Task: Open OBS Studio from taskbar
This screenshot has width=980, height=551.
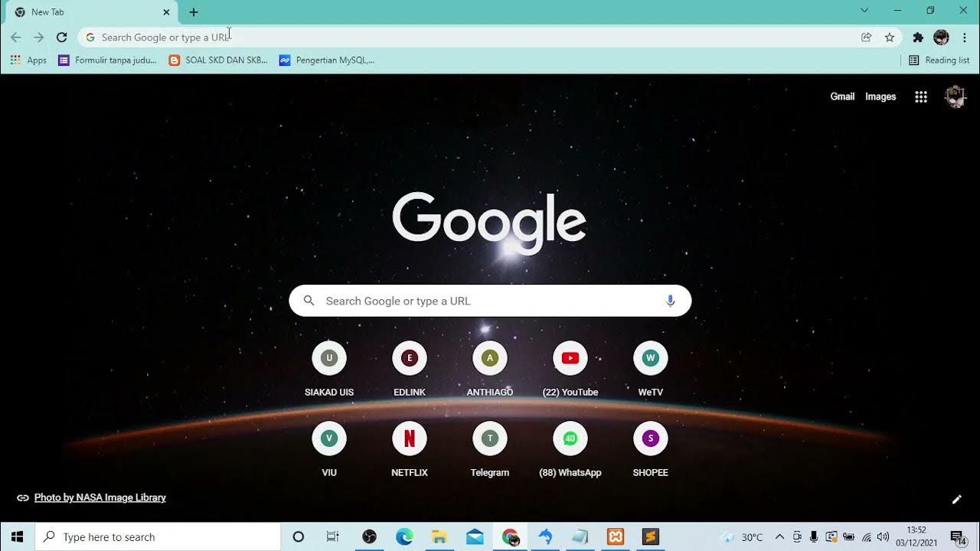Action: click(x=369, y=536)
